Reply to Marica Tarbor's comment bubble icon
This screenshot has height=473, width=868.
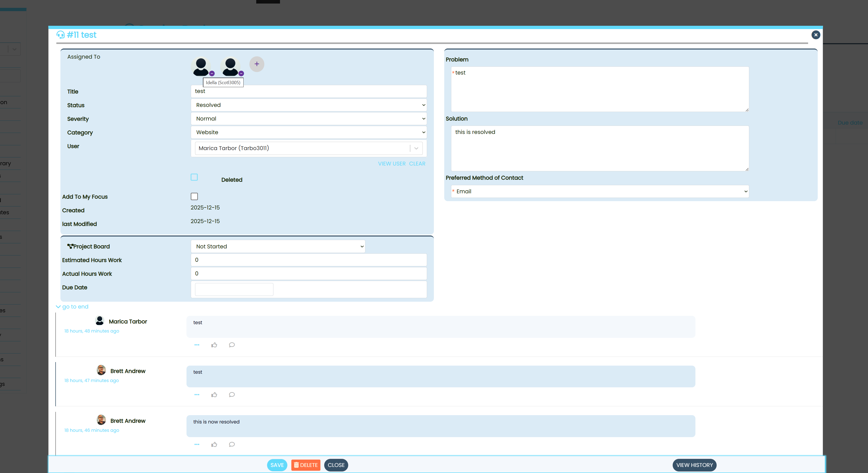[x=231, y=345]
